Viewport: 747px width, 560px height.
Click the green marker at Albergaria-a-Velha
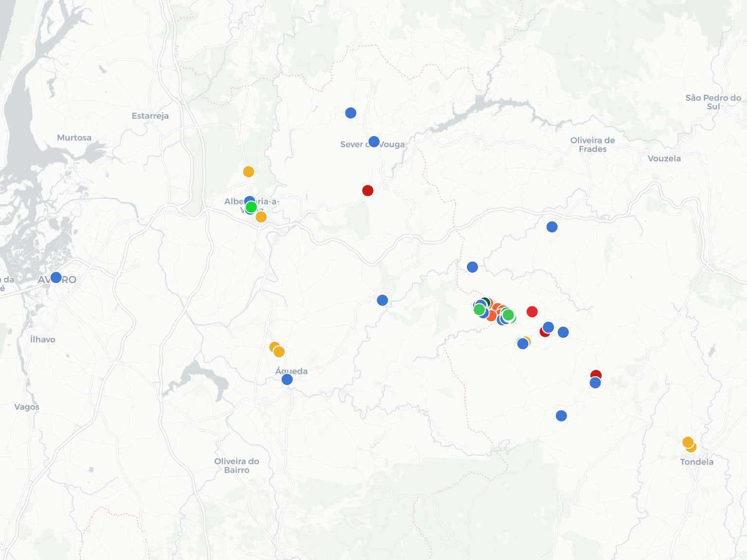click(251, 207)
